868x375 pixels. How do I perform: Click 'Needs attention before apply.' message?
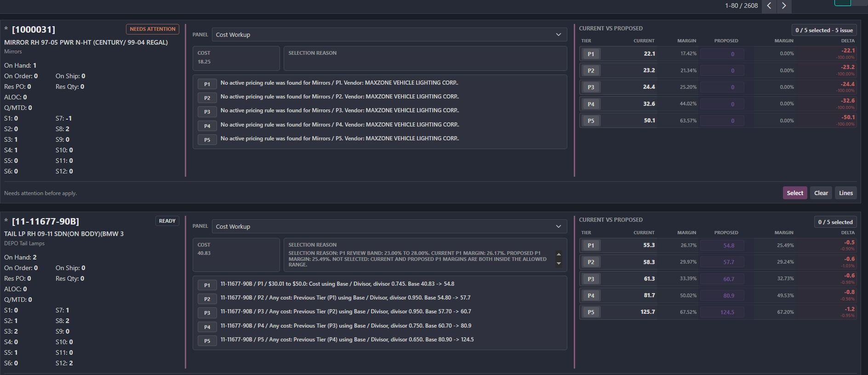[x=40, y=193]
